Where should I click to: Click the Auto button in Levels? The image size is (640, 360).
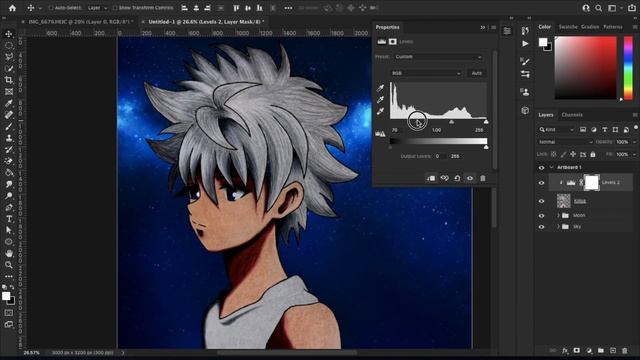click(476, 73)
